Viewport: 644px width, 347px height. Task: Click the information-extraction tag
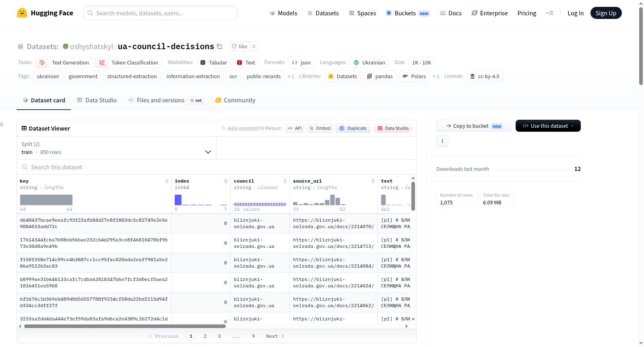click(x=193, y=76)
